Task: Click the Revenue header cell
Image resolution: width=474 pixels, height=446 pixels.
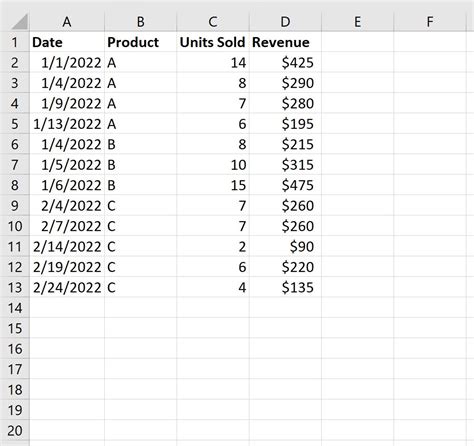Action: [285, 42]
